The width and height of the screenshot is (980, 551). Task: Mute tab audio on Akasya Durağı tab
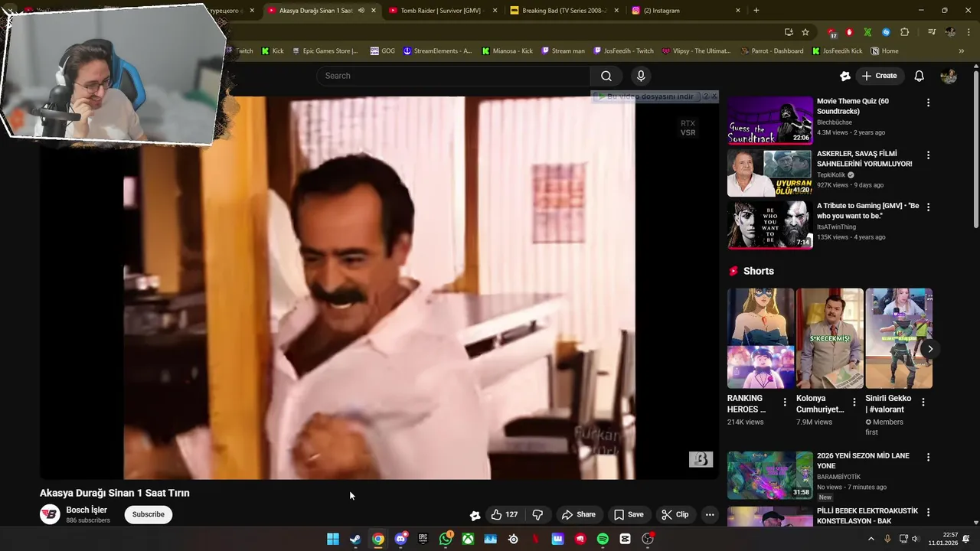tap(361, 11)
